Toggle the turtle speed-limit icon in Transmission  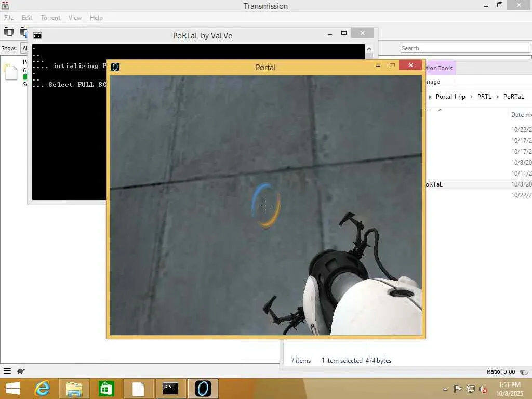point(21,371)
